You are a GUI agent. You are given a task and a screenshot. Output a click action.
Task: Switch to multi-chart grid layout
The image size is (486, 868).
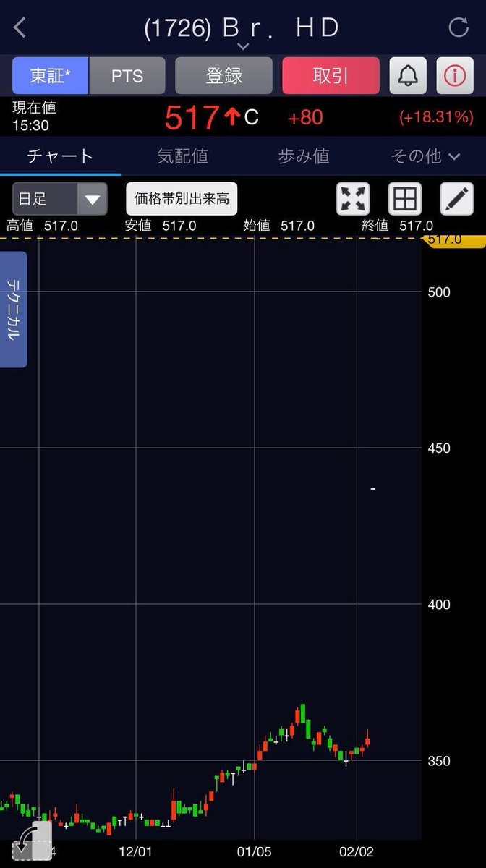tap(405, 198)
